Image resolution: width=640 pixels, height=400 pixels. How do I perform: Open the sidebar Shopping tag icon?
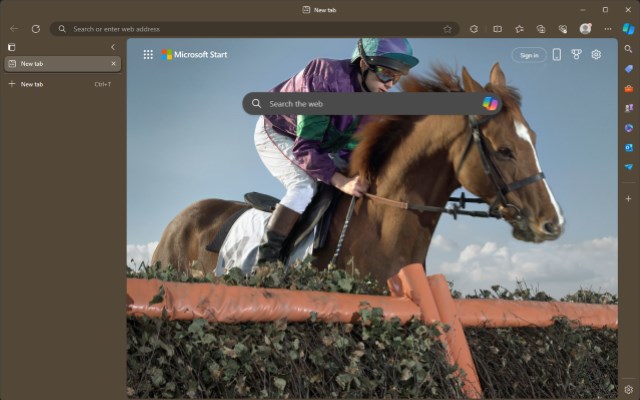click(629, 69)
